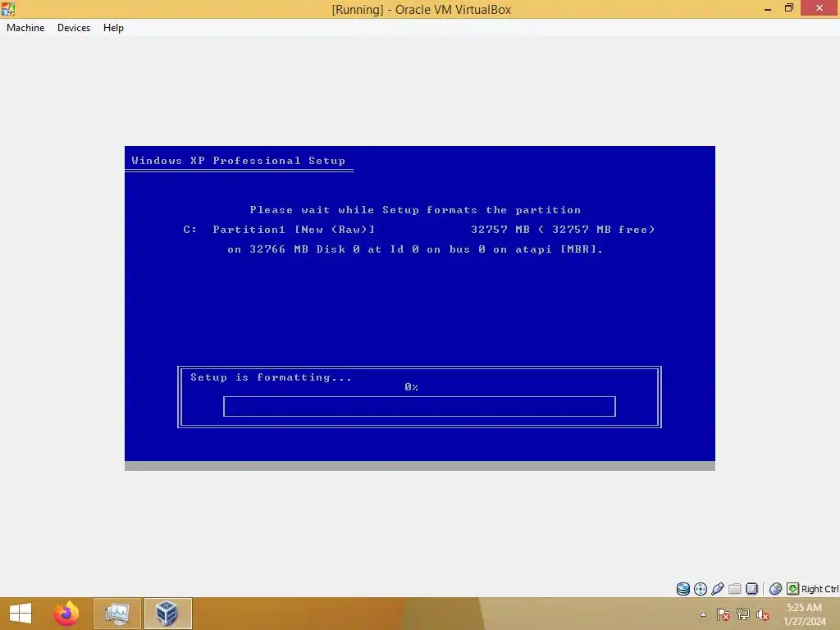This screenshot has height=630, width=840.
Task: Select the VirtualBox cube taskbar icon
Action: [x=167, y=614]
